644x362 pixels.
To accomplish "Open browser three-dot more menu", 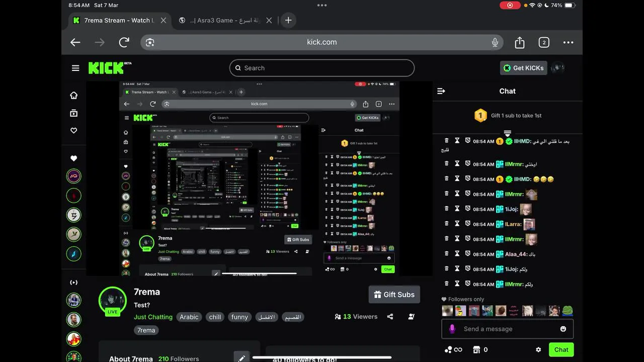I will click(568, 42).
